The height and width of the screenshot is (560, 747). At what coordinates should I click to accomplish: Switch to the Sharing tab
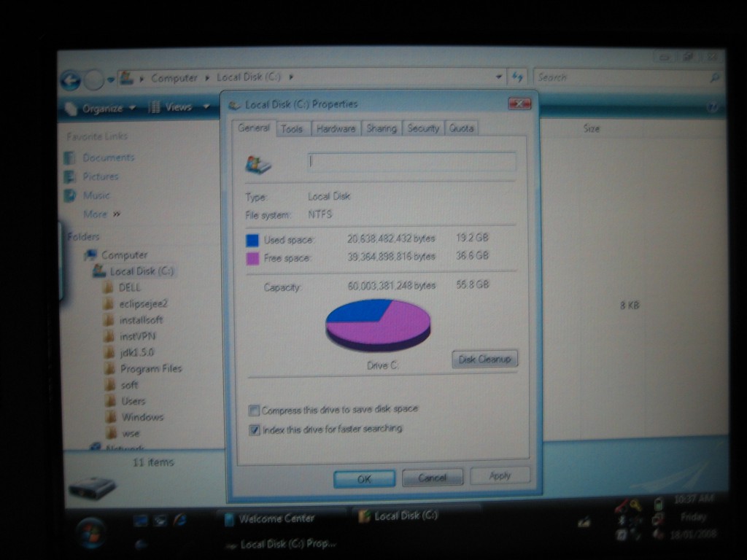382,128
